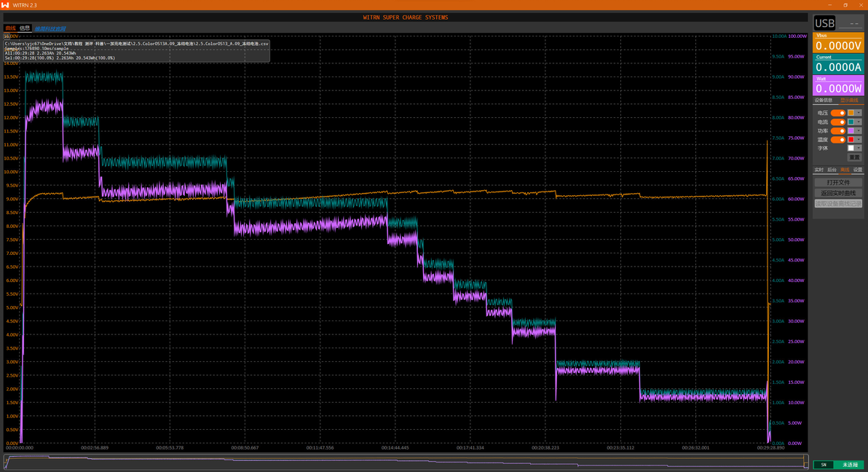The image size is (868, 472).
Task: Click the 返回实时曲线 button
Action: pos(838,193)
